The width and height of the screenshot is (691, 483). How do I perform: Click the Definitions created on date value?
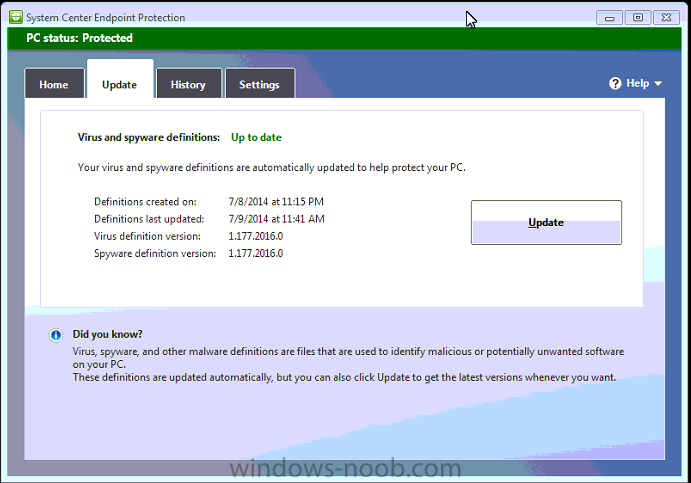coord(276,202)
